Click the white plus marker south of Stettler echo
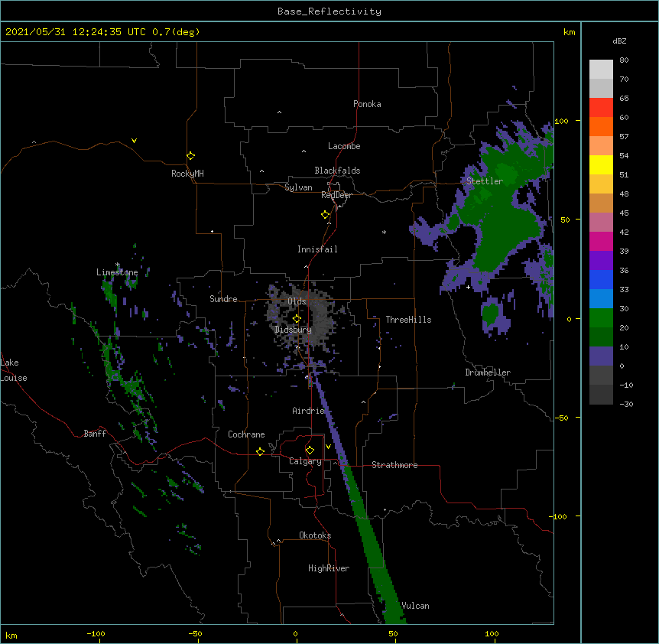The width and height of the screenshot is (659, 644). (468, 287)
